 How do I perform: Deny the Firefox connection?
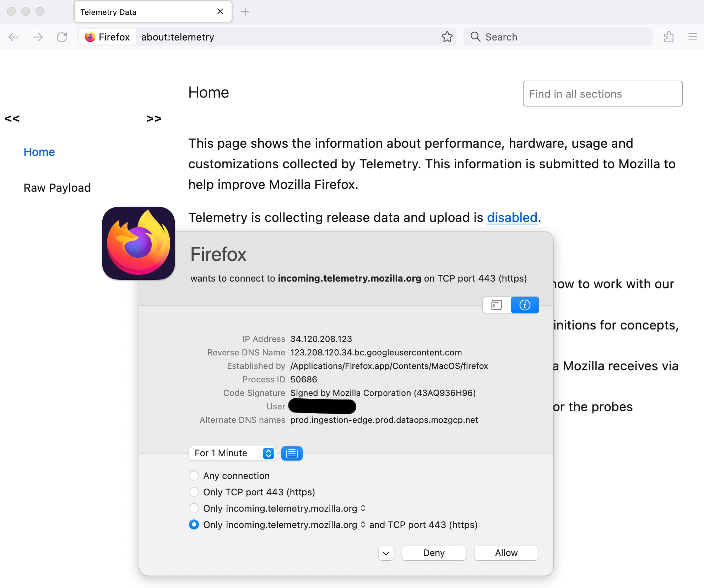pos(434,553)
